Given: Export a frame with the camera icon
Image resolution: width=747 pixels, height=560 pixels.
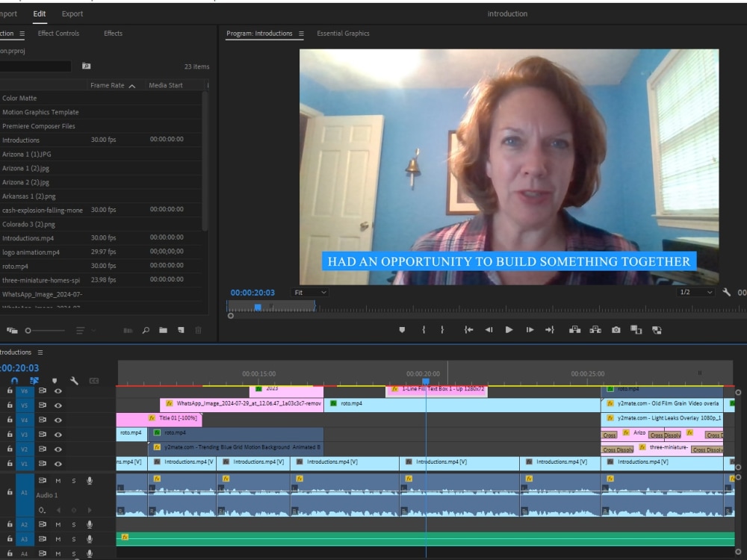Looking at the screenshot, I should (616, 329).
